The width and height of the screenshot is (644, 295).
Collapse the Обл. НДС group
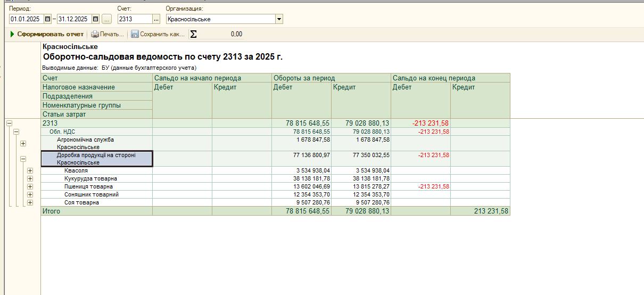16,132
